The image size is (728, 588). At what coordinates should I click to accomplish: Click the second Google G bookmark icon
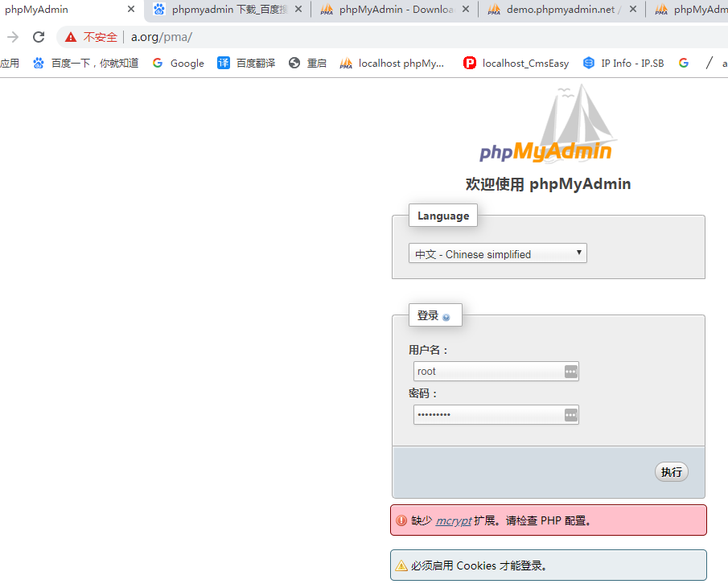684,63
